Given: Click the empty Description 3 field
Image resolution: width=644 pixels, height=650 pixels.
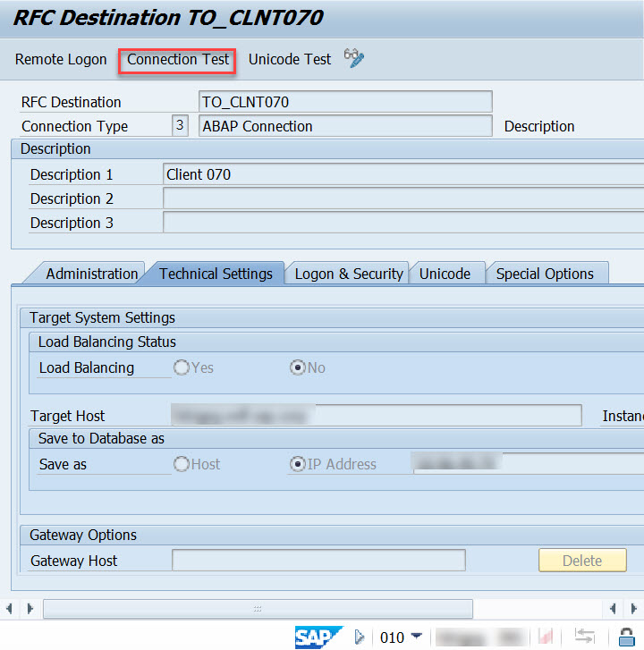Looking at the screenshot, I should 403,223.
